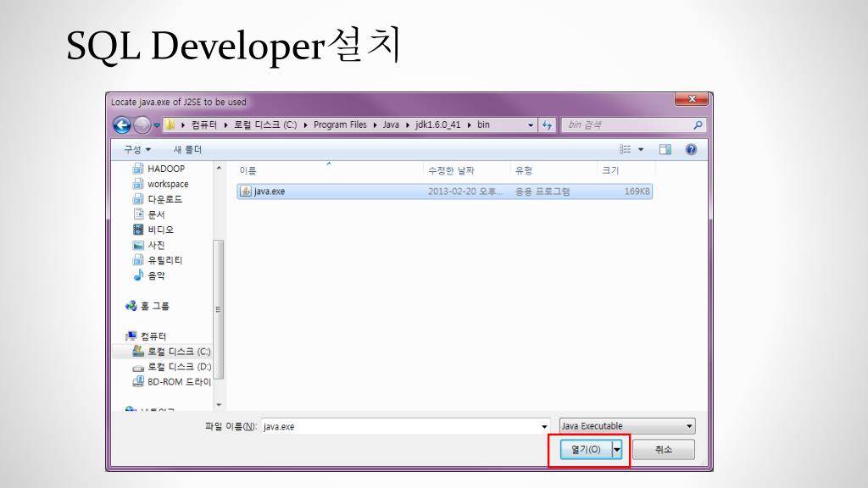Image resolution: width=868 pixels, height=488 pixels.
Task: Expand the address bar history dropdown
Action: coord(531,125)
